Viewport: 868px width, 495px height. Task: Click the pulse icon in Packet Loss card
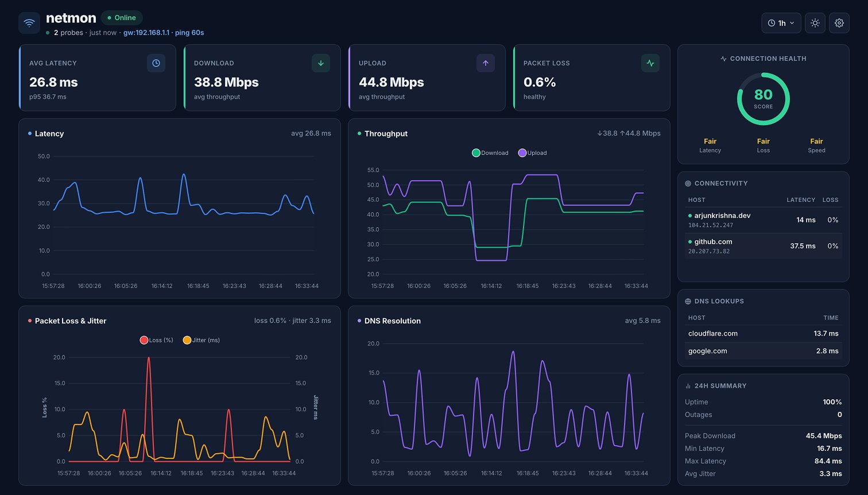point(650,63)
